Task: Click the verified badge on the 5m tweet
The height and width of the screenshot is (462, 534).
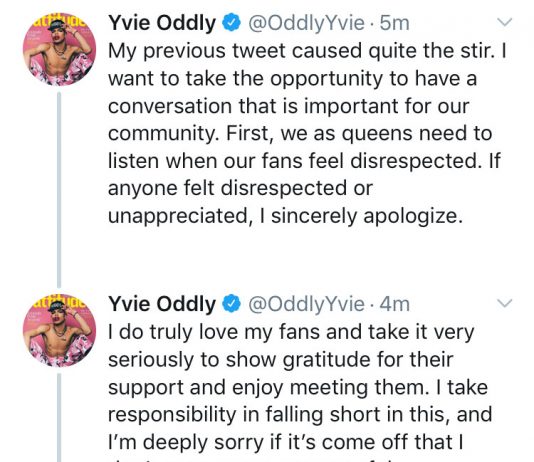Action: pos(232,23)
